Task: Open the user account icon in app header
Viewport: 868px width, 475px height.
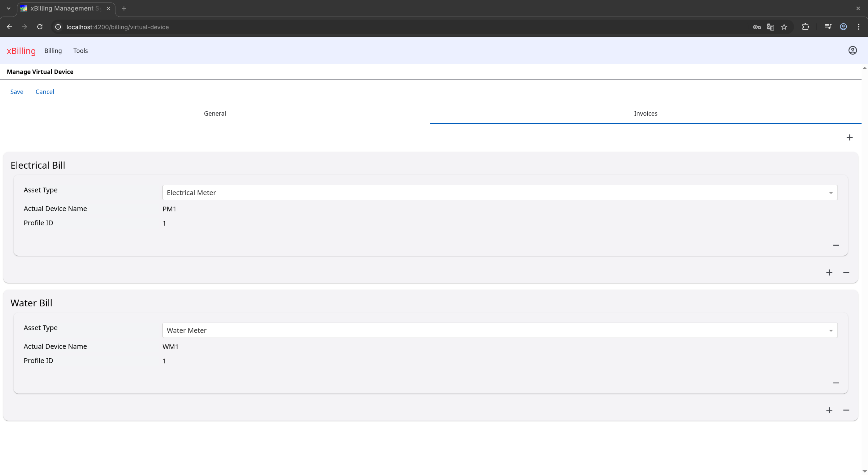Action: click(852, 50)
